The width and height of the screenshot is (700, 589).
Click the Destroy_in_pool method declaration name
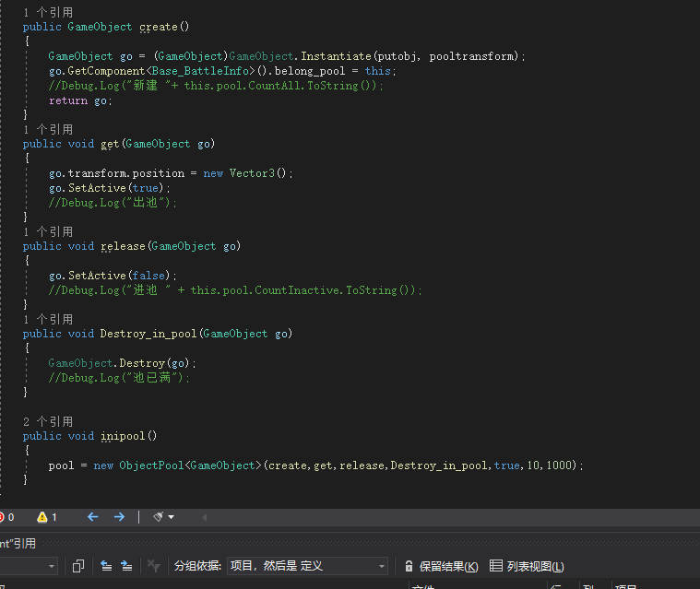[148, 334]
